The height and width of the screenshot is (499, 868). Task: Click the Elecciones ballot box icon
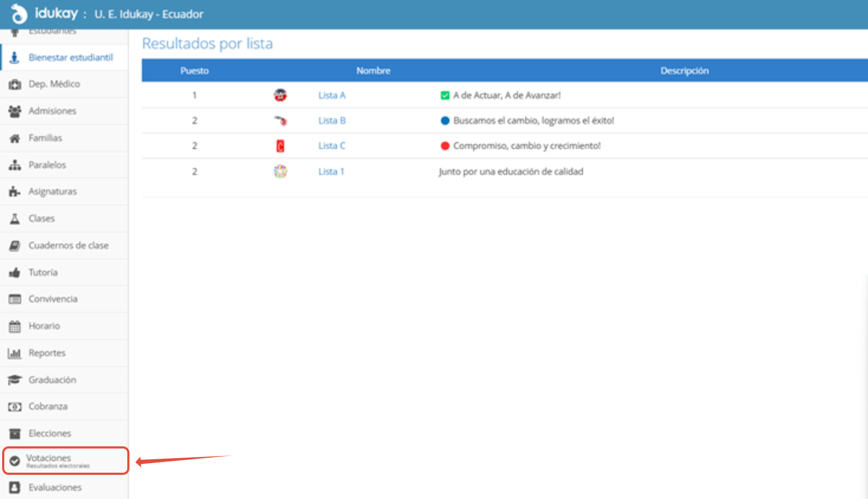tap(15, 433)
